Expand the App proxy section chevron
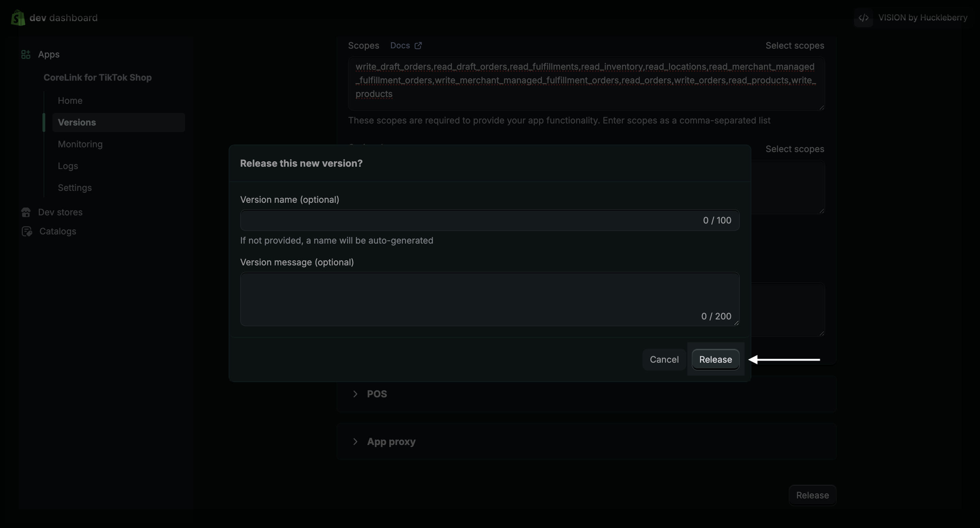This screenshot has height=528, width=980. click(355, 442)
